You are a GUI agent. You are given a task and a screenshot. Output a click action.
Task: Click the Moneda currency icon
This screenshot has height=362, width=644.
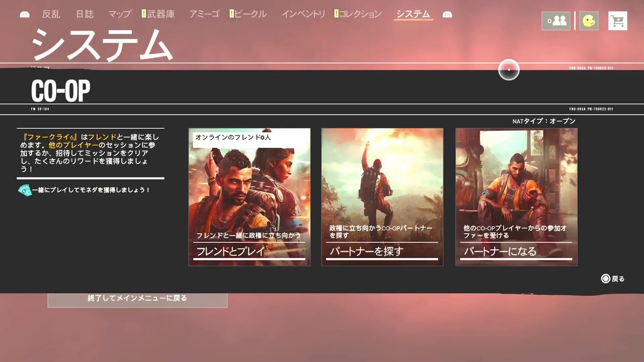(24, 190)
